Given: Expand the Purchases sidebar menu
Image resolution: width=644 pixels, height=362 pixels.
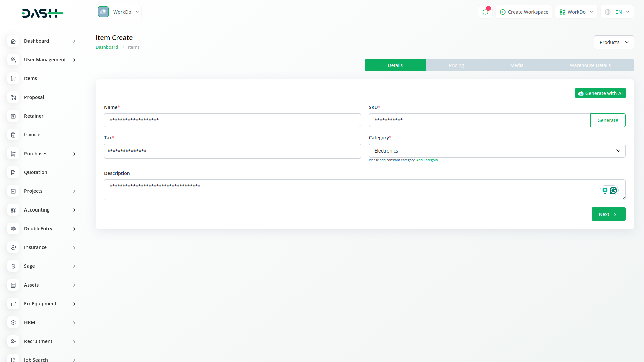Looking at the screenshot, I should [43, 154].
